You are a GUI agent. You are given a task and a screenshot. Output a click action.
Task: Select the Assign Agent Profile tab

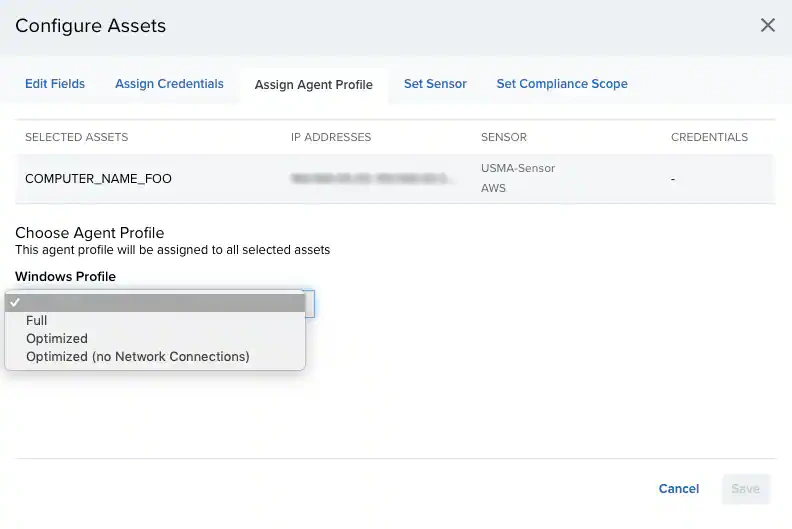313,85
